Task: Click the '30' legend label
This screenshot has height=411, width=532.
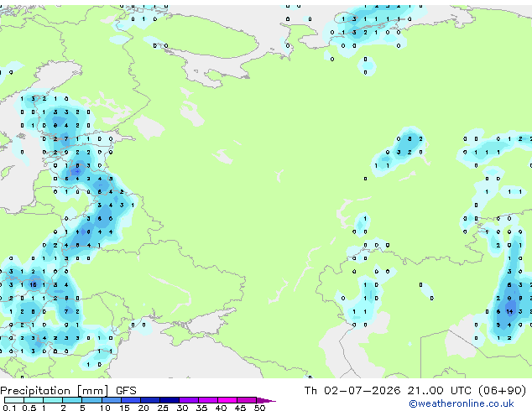Action: pyautogui.click(x=182, y=408)
